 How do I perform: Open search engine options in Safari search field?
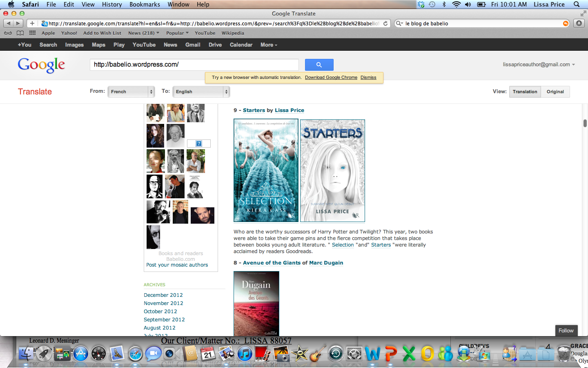pos(399,23)
